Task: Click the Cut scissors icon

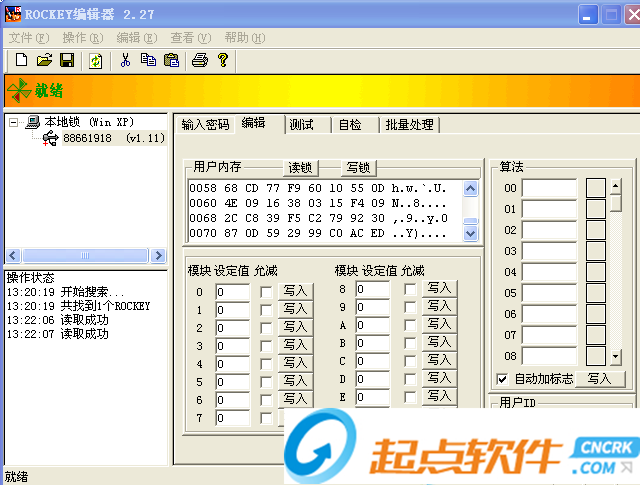Action: pos(125,60)
